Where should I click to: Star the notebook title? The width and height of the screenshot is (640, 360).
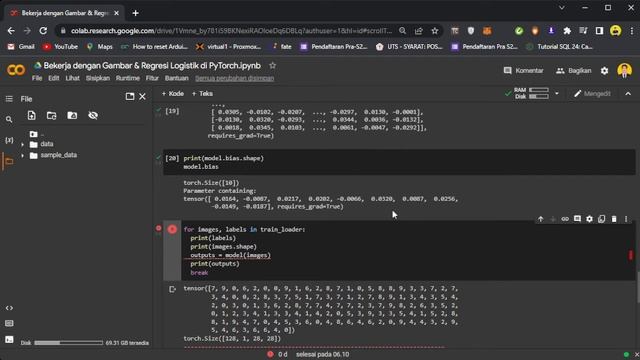tap(272, 65)
